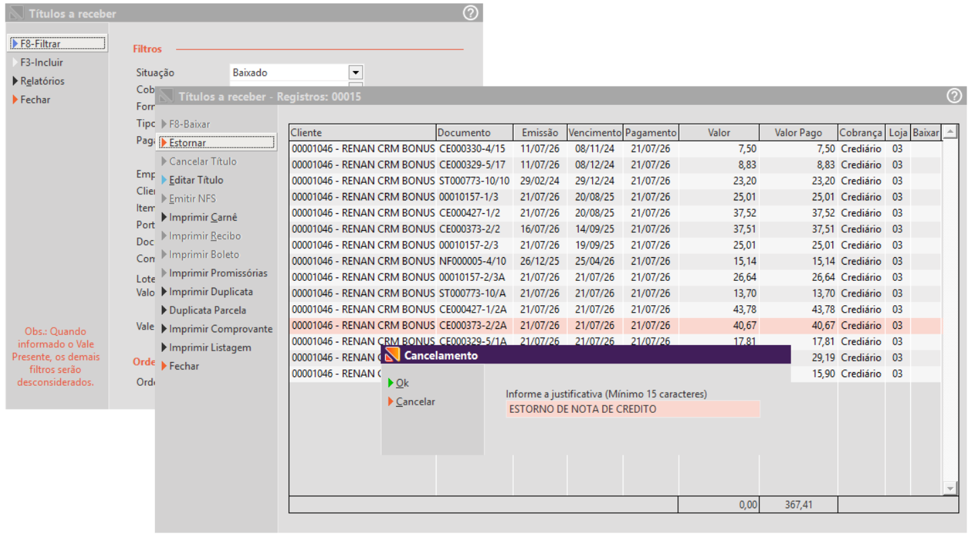Choose Editar Título in the side menu

[196, 180]
